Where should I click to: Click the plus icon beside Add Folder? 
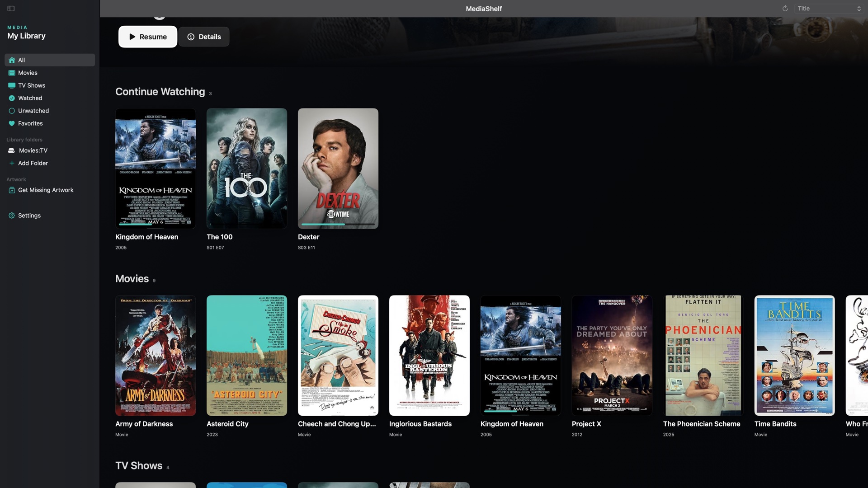(12, 163)
